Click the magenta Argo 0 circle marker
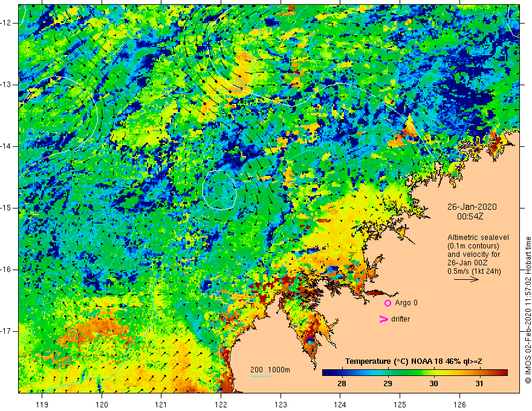Image resolution: width=532 pixels, height=411 pixels. [x=388, y=303]
